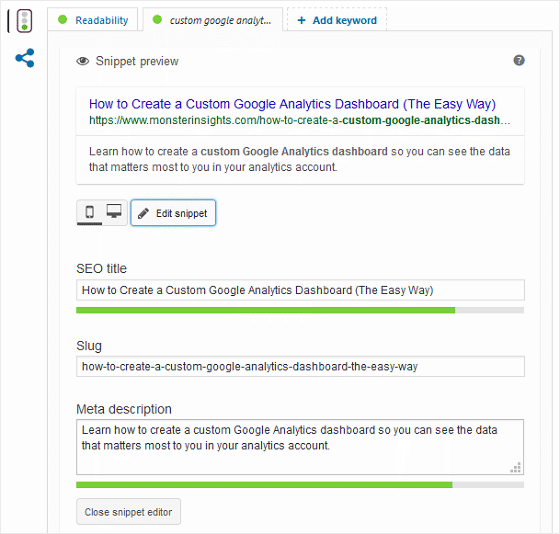Click the Edit snippet button

click(x=173, y=213)
